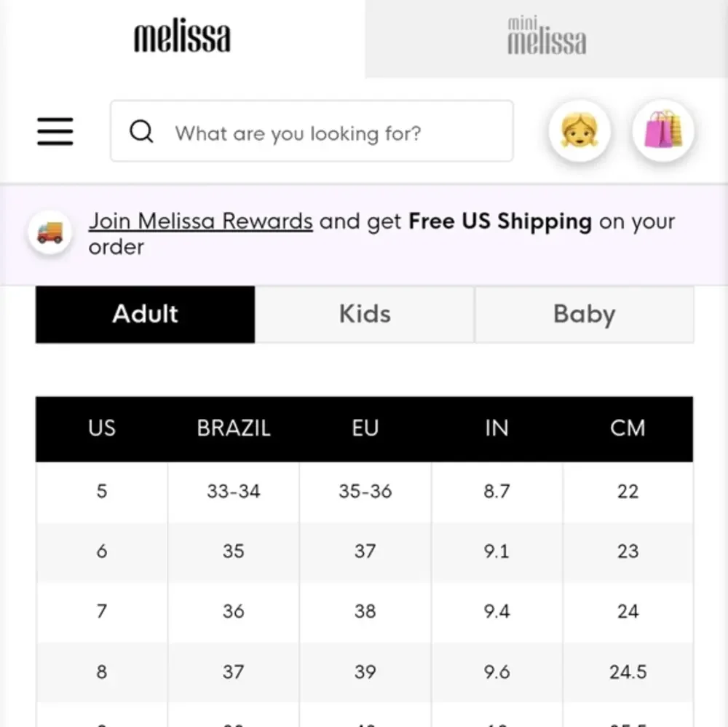Click the search magnifier icon
This screenshot has height=727, width=728.
[x=141, y=131]
